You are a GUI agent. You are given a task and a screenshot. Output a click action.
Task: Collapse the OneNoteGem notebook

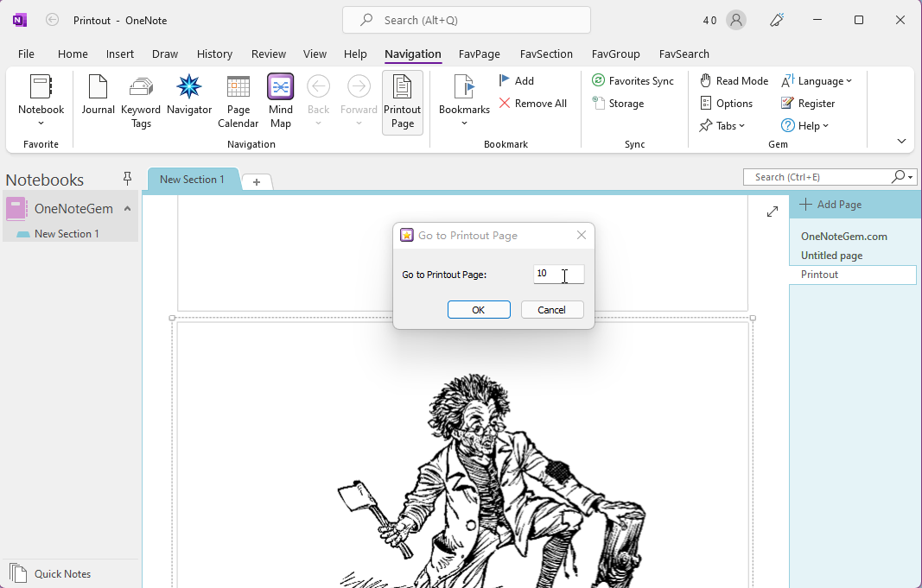pyautogui.click(x=127, y=209)
